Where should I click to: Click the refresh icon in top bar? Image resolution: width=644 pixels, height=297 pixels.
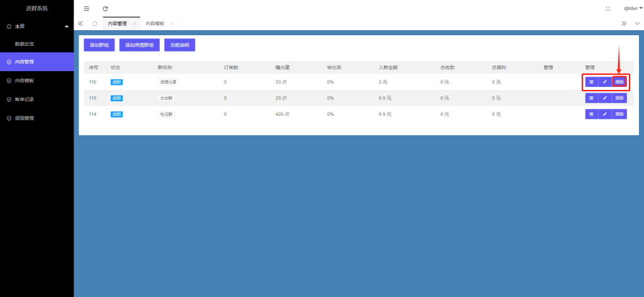[x=105, y=8]
